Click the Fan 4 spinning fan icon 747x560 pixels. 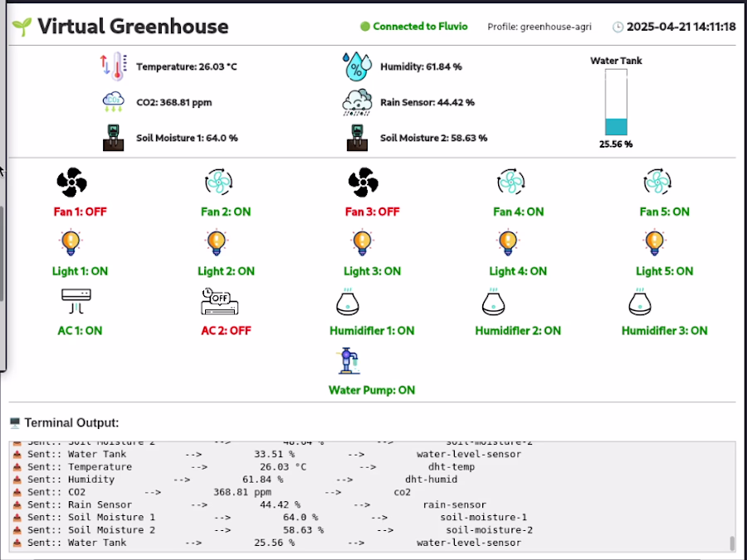(510, 182)
